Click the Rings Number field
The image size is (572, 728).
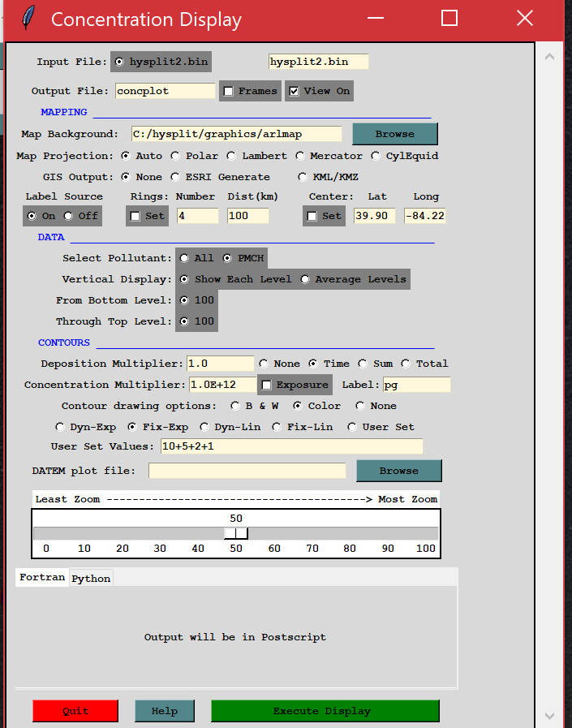(197, 215)
